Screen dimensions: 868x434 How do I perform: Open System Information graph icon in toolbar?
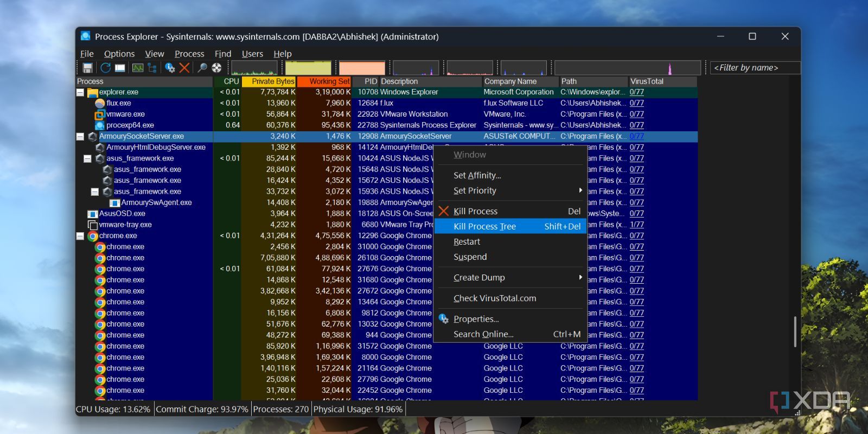click(x=138, y=68)
